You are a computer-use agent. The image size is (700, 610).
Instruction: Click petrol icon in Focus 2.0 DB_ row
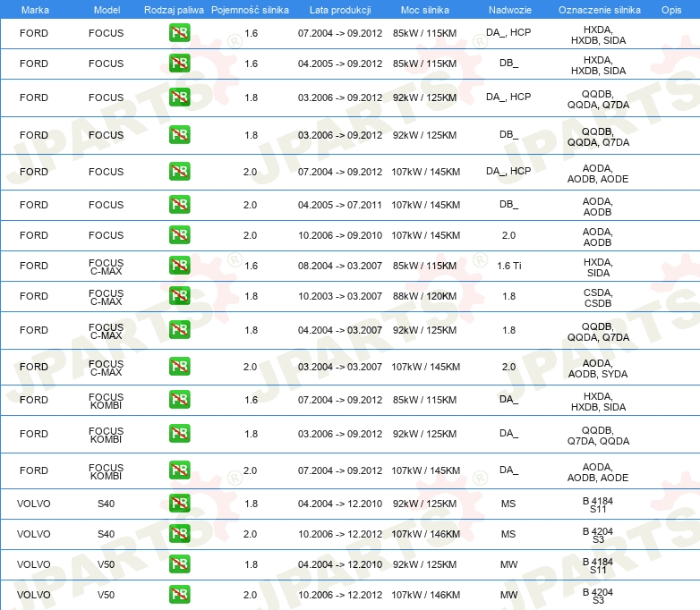coord(179,204)
